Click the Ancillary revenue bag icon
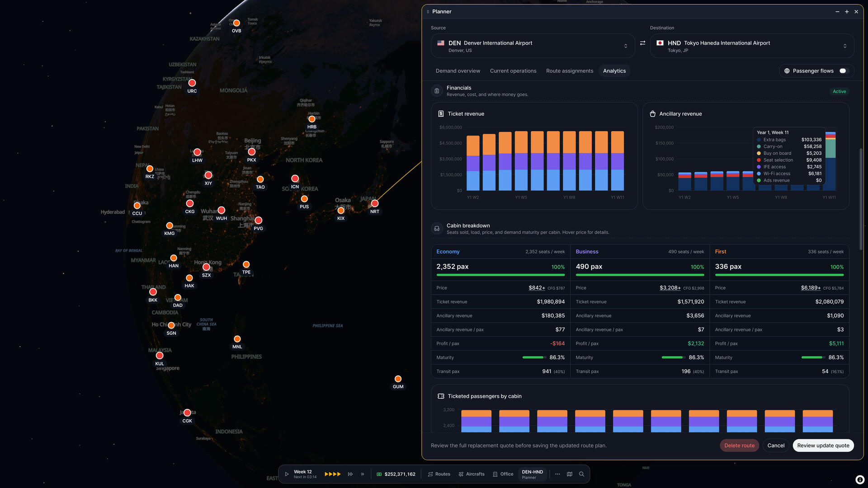Image resolution: width=868 pixels, height=488 pixels. coord(652,114)
